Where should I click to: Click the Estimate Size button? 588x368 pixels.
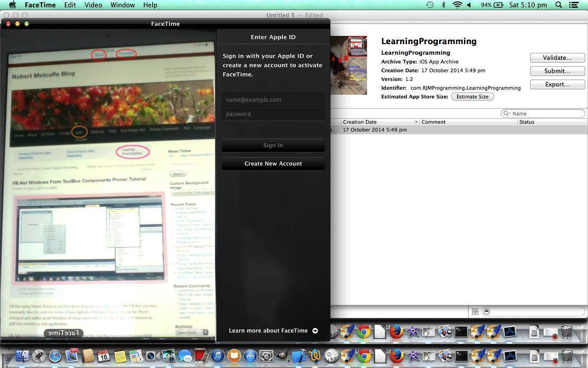pyautogui.click(x=472, y=97)
